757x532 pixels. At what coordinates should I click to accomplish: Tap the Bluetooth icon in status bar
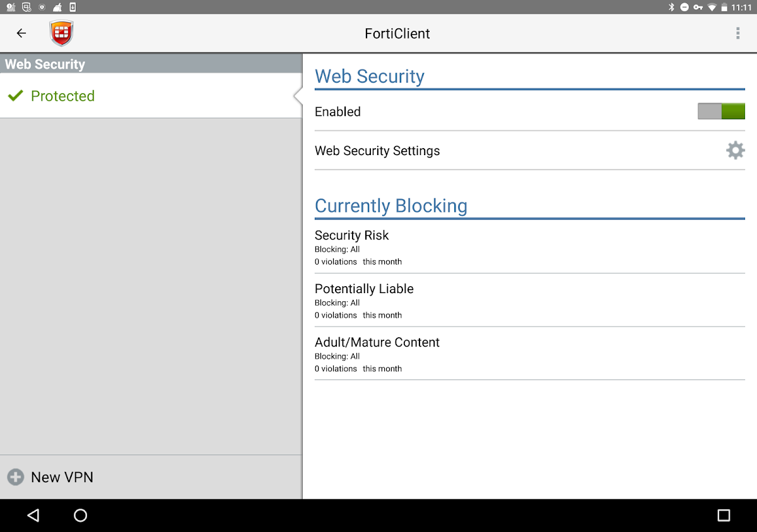point(671,7)
